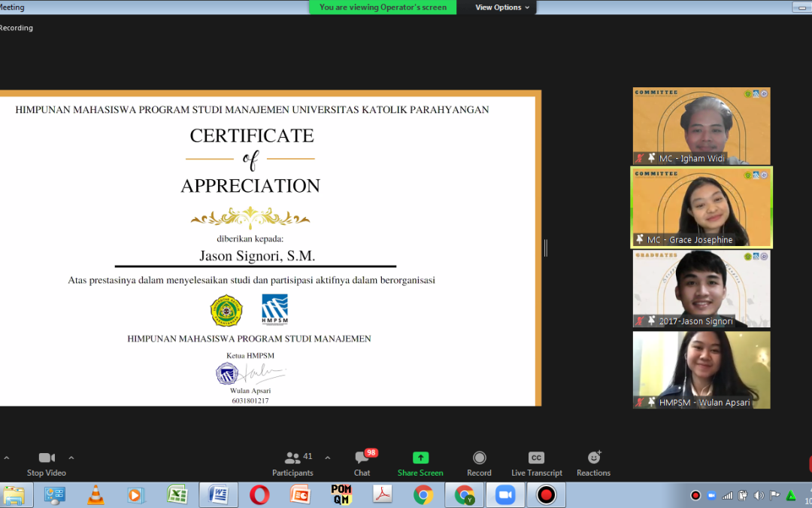This screenshot has width=812, height=508.
Task: Expand the arrow next to Participants
Action: (327, 458)
